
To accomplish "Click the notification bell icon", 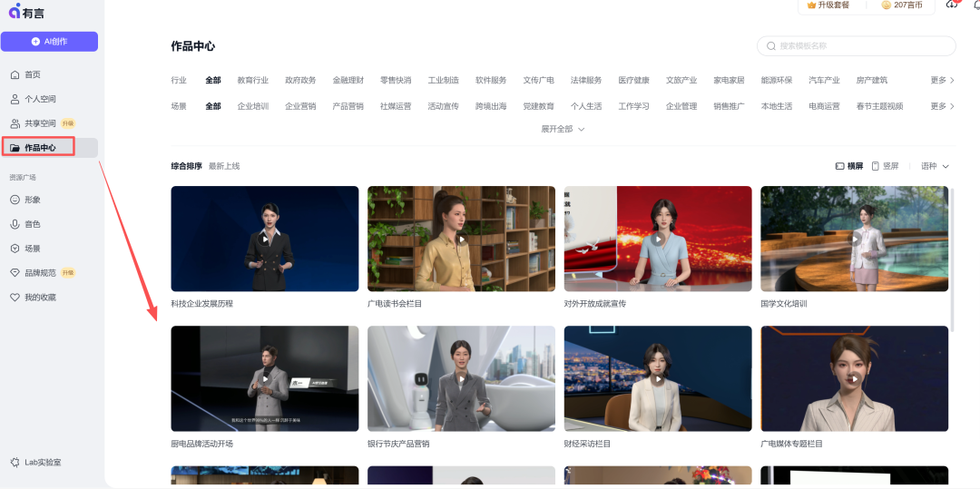I will (975, 4).
